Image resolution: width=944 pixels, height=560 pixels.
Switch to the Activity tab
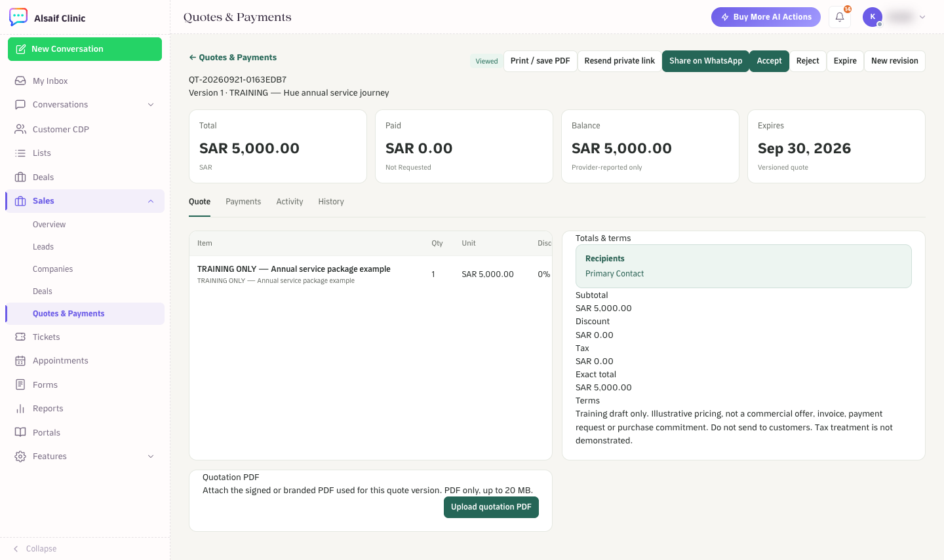[290, 202]
